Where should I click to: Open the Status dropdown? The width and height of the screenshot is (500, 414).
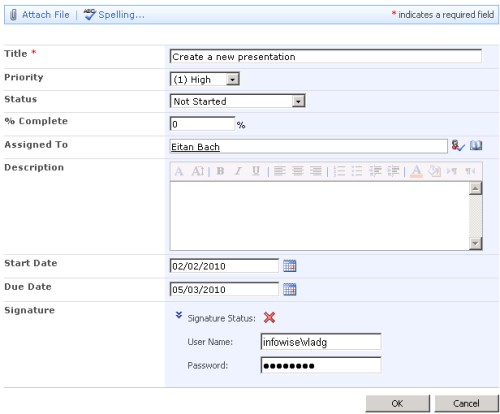238,101
